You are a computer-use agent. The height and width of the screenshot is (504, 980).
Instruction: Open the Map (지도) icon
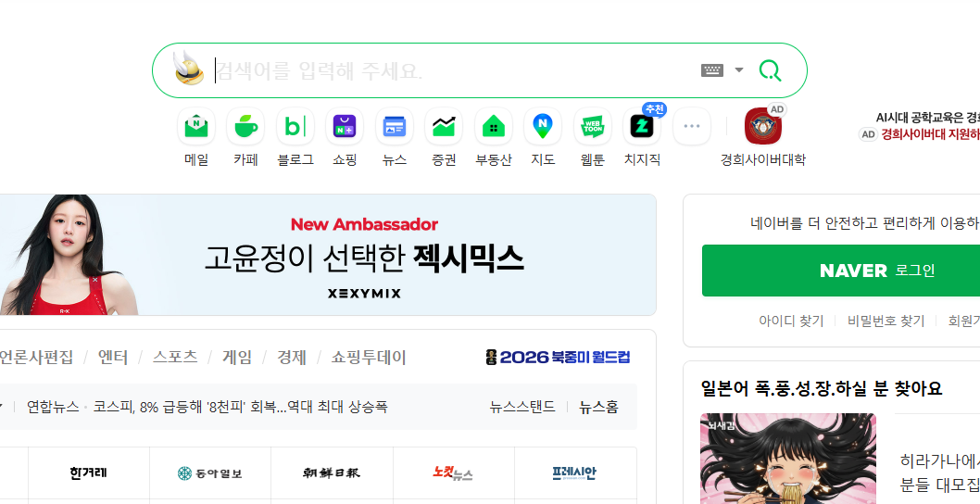coord(543,126)
